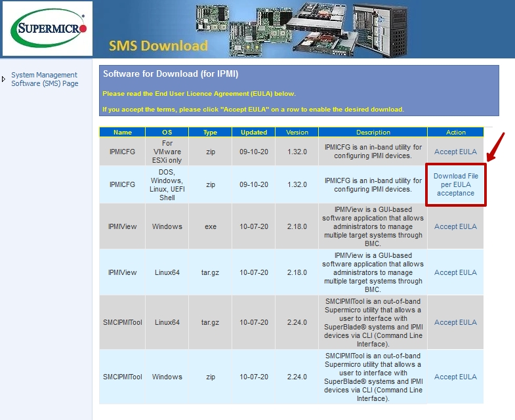Image resolution: width=515 pixels, height=420 pixels.
Task: Click IPMICFG name in VMware row
Action: point(122,152)
